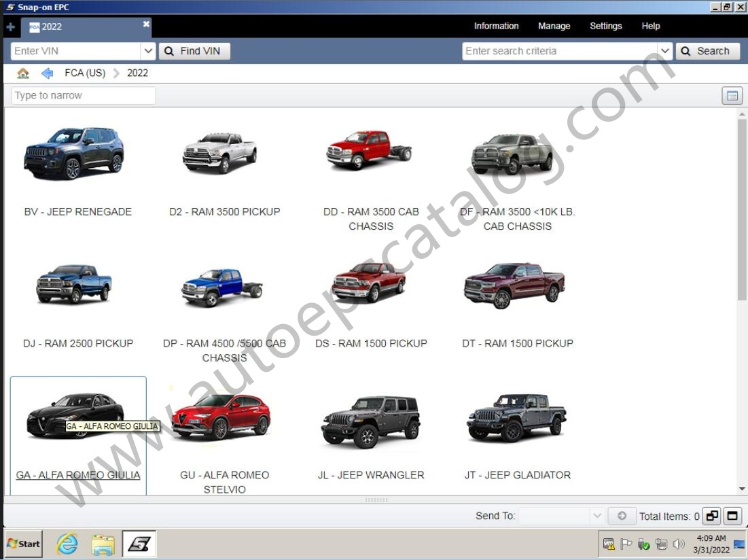
Task: Click the volume speaker tray icon
Action: click(x=678, y=544)
